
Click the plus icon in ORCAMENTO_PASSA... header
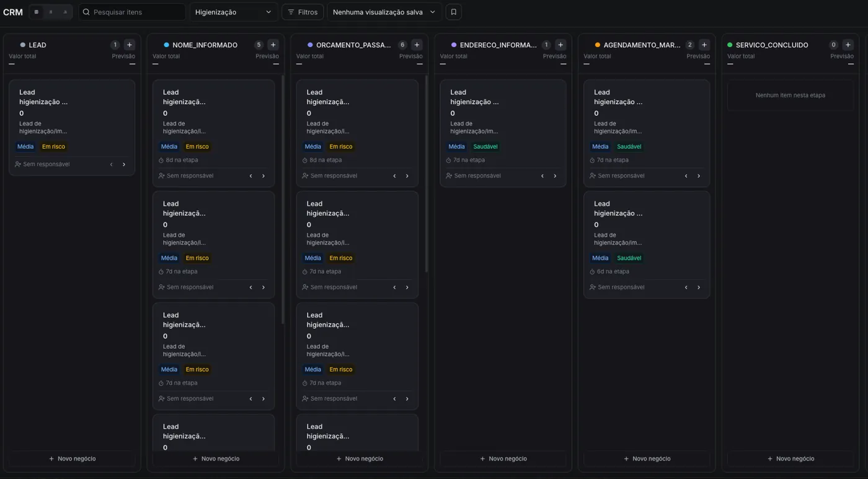[417, 45]
